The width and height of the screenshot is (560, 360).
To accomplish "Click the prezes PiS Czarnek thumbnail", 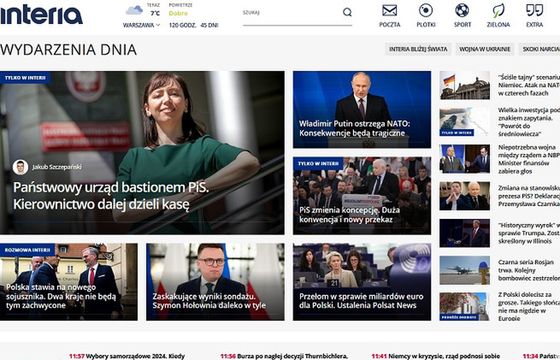I will (x=465, y=196).
